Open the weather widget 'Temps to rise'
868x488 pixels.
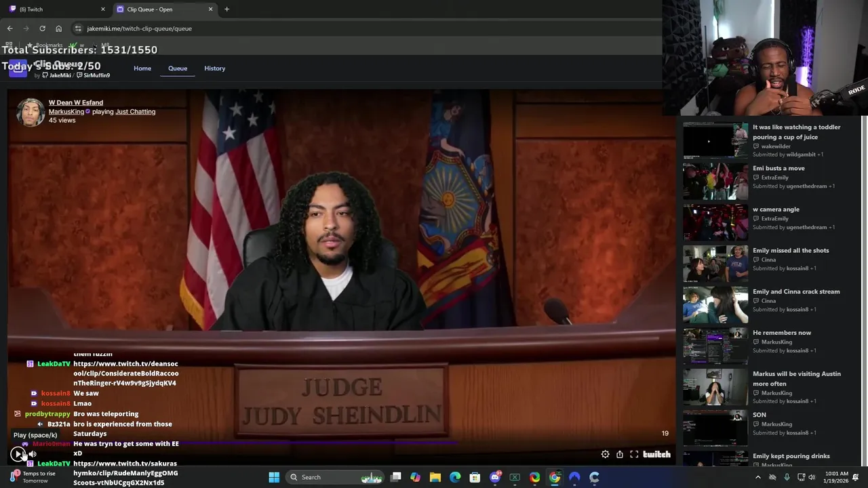[x=33, y=477]
